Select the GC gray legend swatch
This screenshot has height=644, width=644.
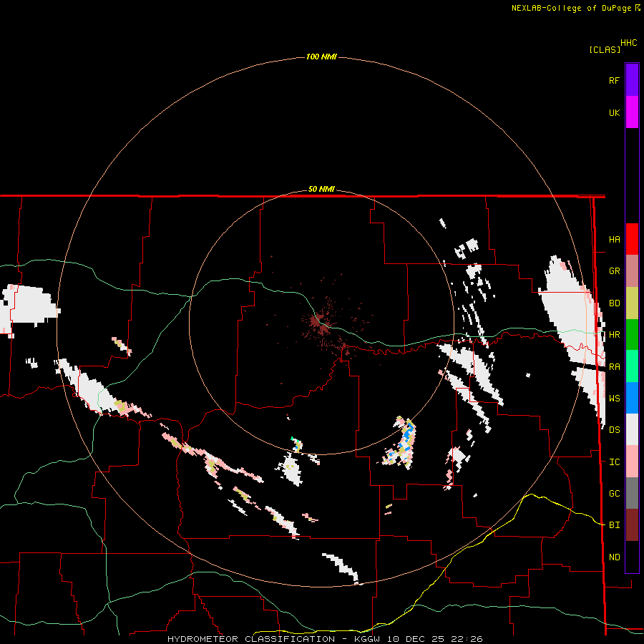pos(632,493)
